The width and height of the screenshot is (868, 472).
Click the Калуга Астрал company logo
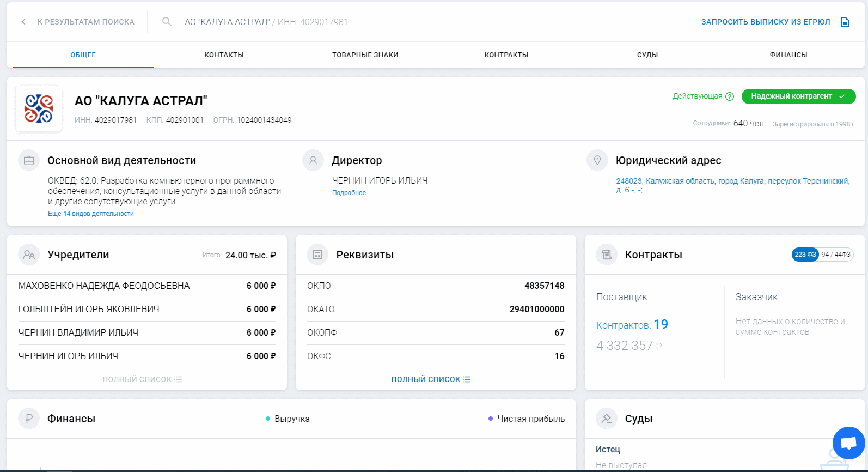pos(39,108)
